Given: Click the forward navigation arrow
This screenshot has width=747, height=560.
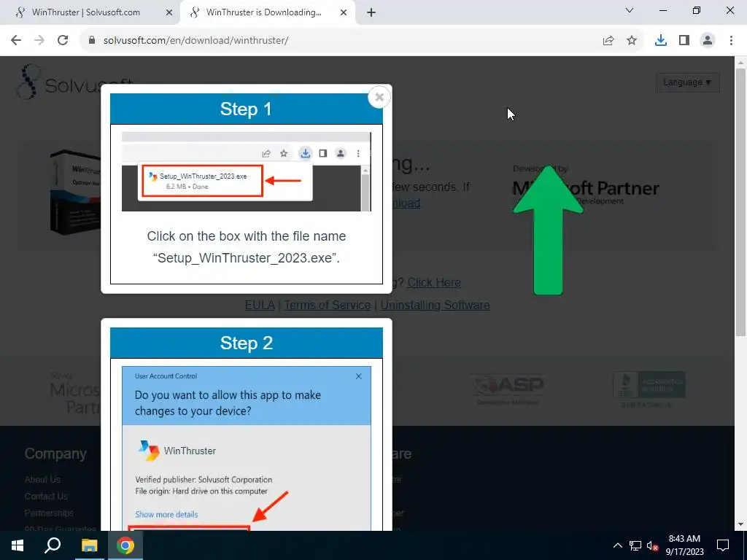Looking at the screenshot, I should [x=39, y=41].
